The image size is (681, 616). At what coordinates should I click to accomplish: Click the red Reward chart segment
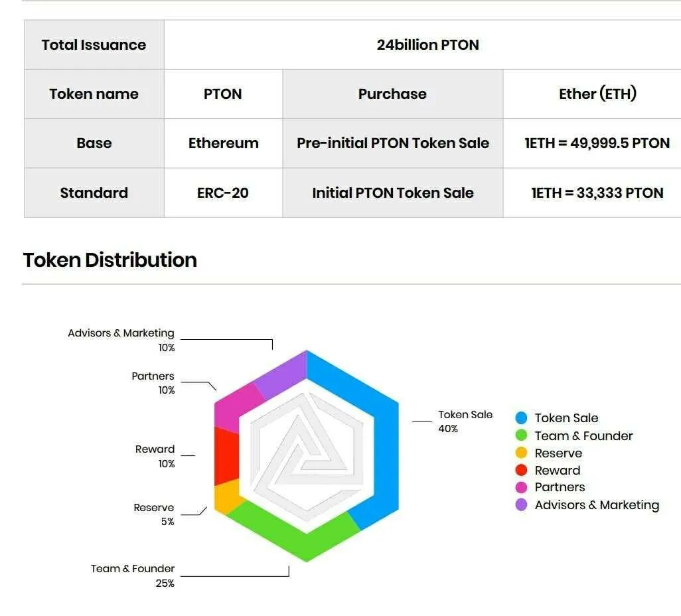(226, 456)
